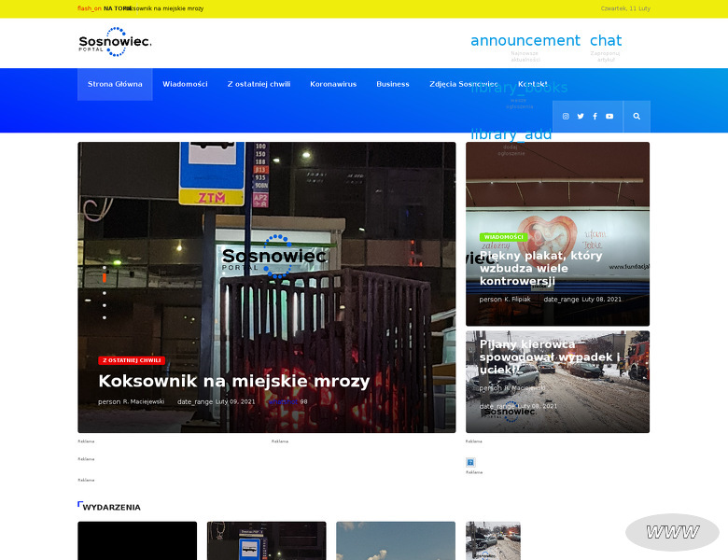Click the red Z OSTATNIEJ CHWILI tag
This screenshot has height=560, width=728.
click(132, 360)
